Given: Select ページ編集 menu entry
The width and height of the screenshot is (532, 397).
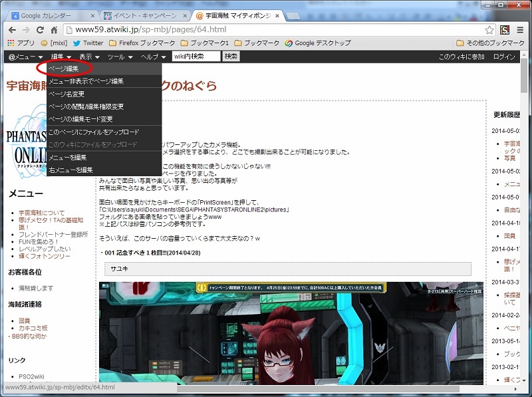Looking at the screenshot, I should click(104, 68).
